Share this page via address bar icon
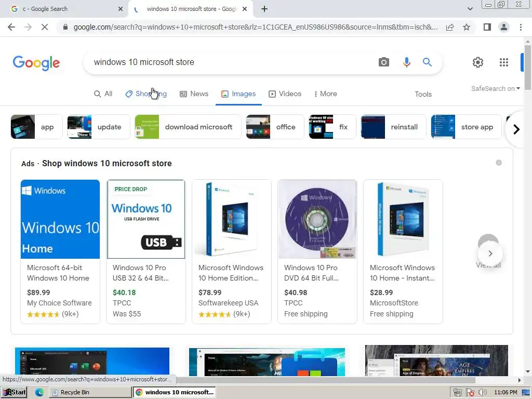 [450, 27]
